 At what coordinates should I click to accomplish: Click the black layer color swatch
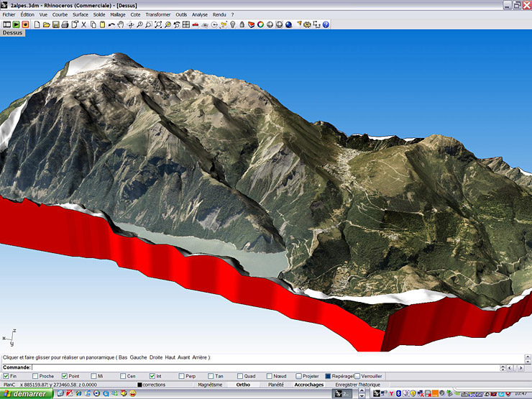click(139, 385)
